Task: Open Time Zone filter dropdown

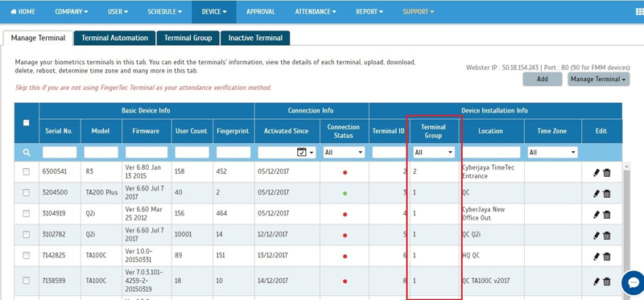Action: [552, 152]
